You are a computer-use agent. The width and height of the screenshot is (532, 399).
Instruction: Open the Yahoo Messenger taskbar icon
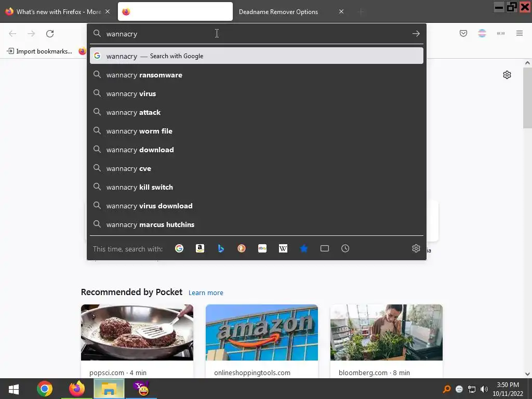coord(141,389)
